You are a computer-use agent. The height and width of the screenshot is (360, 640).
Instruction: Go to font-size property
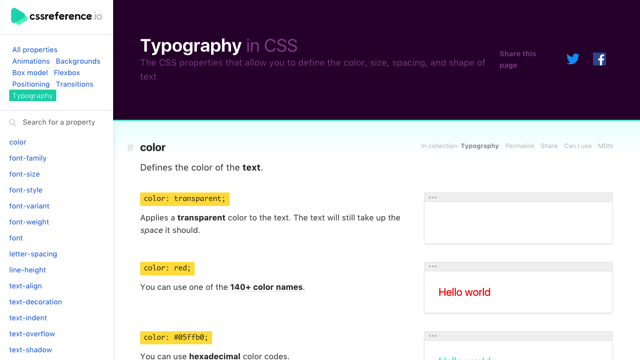point(24,174)
